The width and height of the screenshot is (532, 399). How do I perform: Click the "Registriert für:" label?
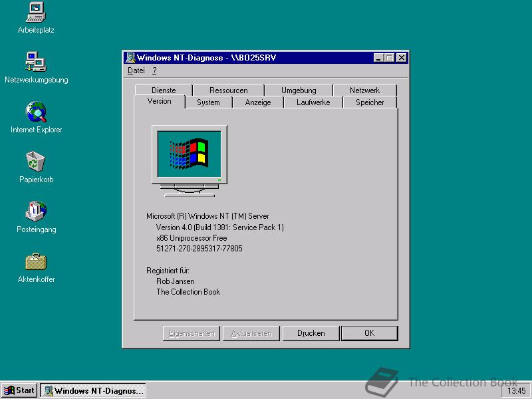click(168, 271)
